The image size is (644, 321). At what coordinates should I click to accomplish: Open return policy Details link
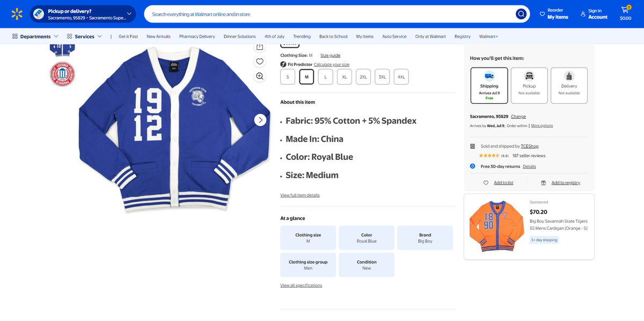click(529, 166)
